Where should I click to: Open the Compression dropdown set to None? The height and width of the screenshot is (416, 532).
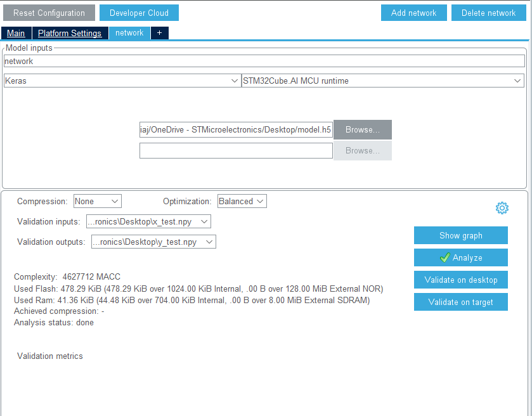[97, 200]
